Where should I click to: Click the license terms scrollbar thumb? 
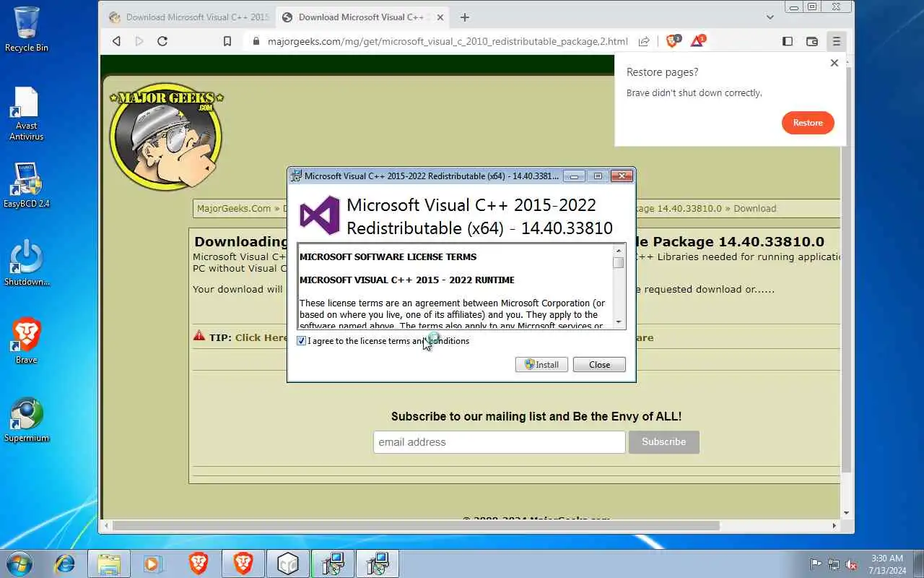coord(619,262)
